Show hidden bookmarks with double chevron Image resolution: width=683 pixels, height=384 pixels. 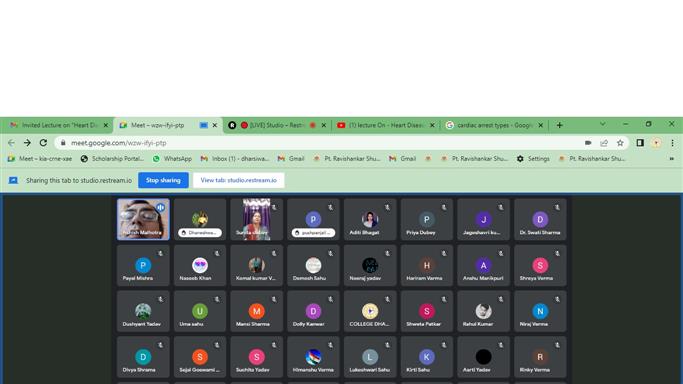[672, 159]
